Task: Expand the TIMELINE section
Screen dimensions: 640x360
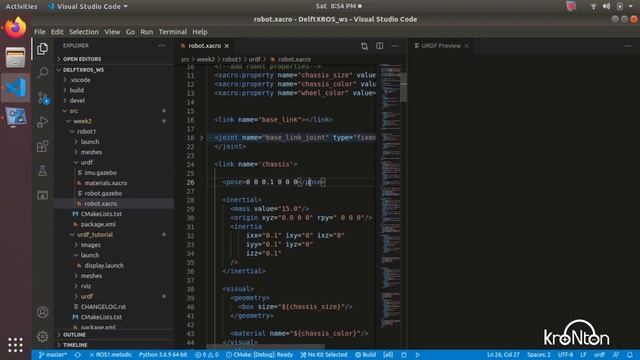Action: point(114,345)
